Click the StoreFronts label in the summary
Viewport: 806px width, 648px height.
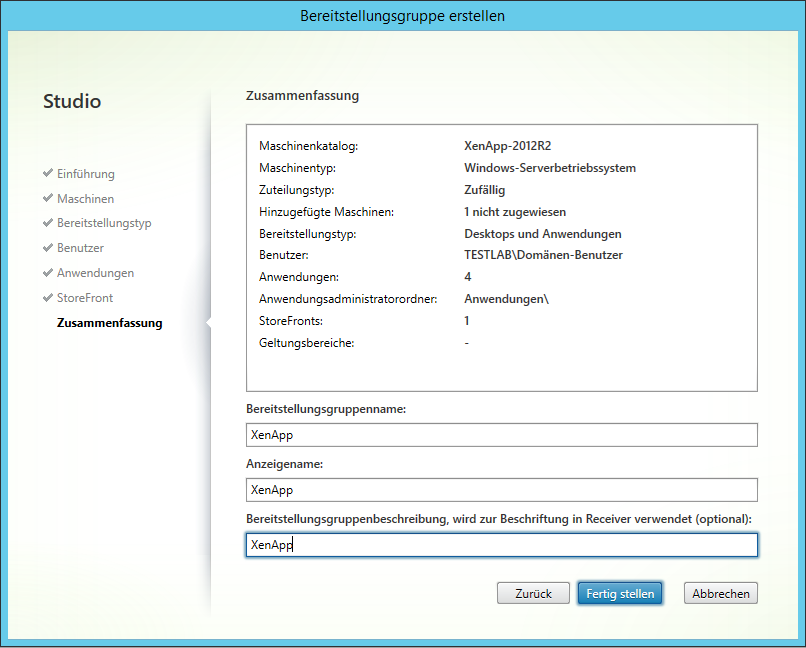[291, 321]
